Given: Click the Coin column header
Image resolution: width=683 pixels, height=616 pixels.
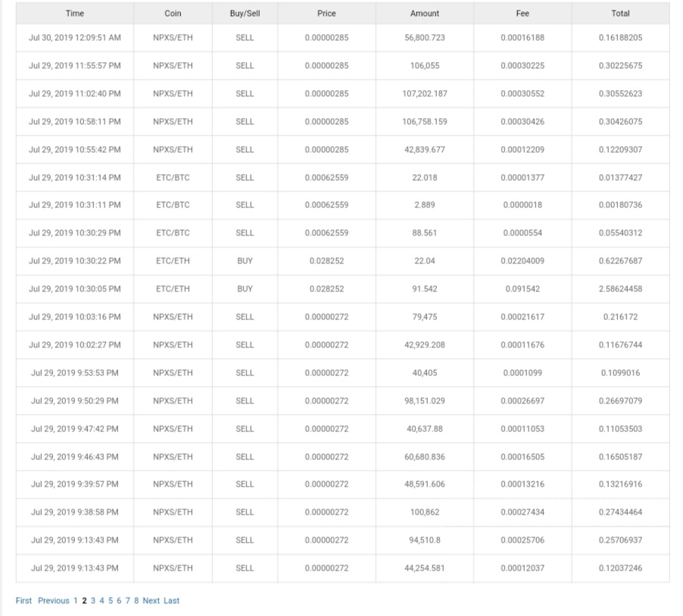Looking at the screenshot, I should pyautogui.click(x=173, y=14).
